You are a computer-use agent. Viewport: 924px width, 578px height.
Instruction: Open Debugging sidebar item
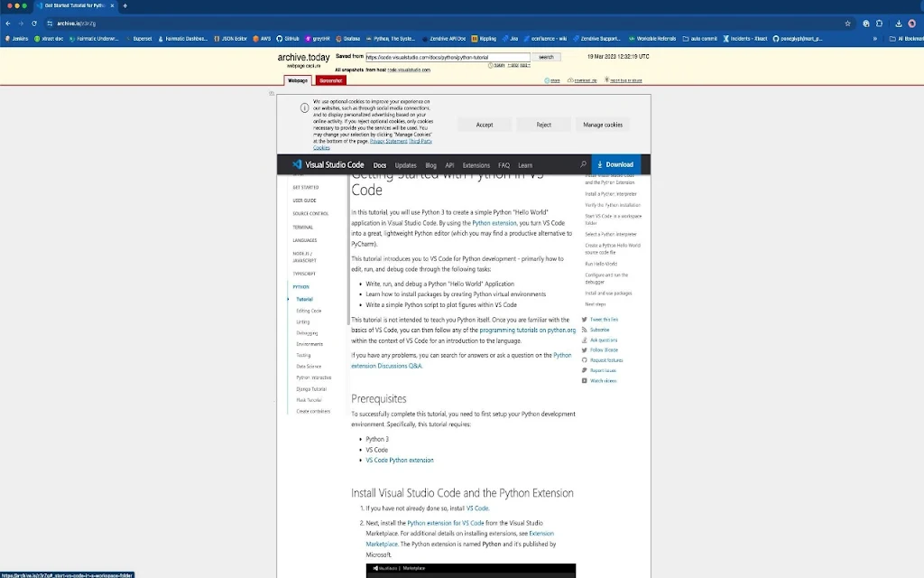[x=307, y=333]
